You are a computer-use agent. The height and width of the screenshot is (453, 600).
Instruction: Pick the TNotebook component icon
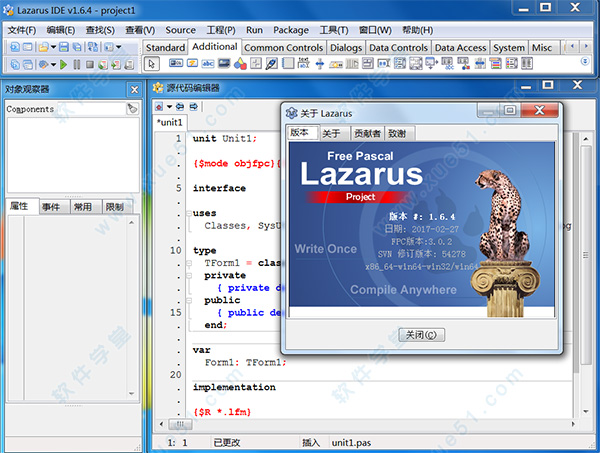(x=288, y=63)
